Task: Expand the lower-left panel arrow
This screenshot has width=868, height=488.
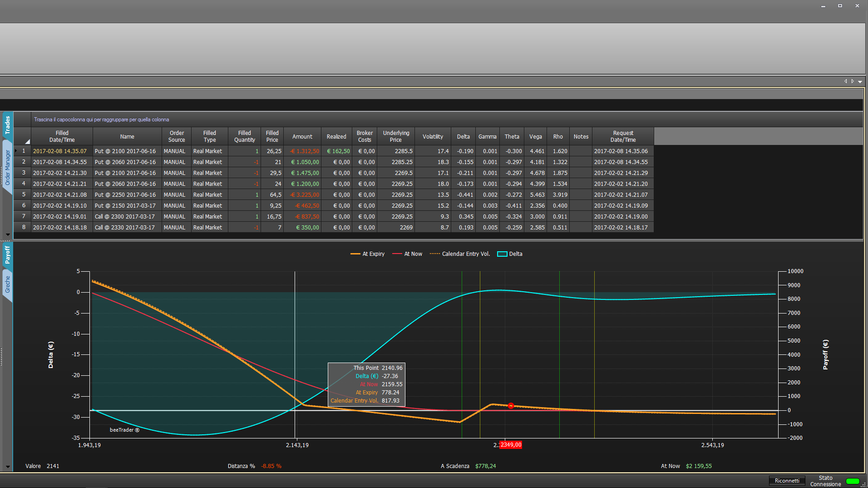Action: coord(8,467)
